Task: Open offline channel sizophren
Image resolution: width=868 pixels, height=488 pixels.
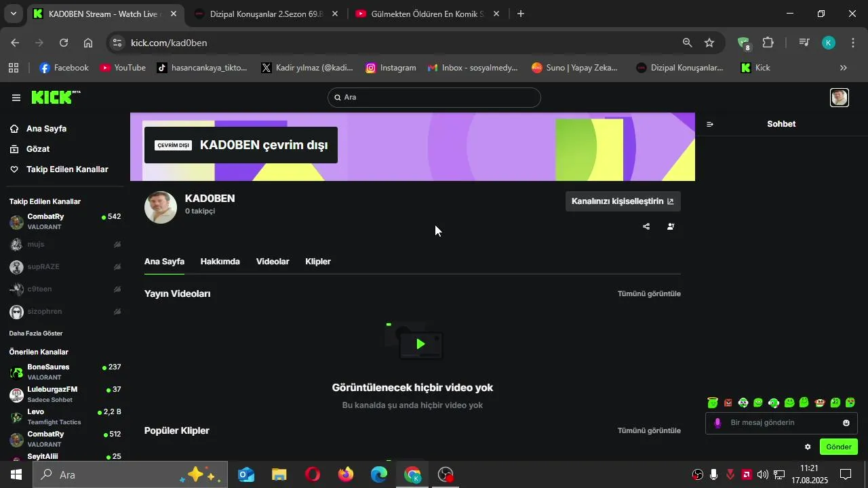Action: (x=65, y=312)
